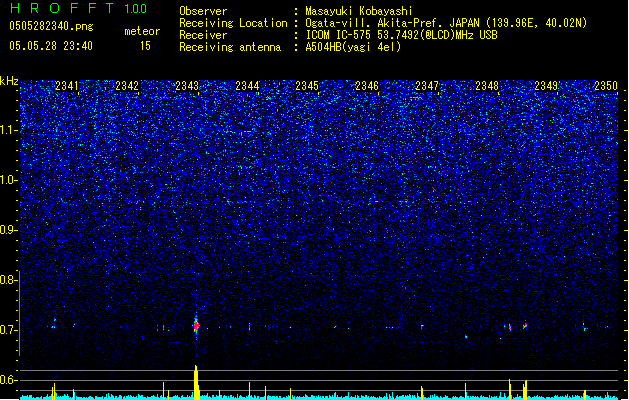Click the 2346 time axis marker
The image size is (629, 400).
click(367, 86)
